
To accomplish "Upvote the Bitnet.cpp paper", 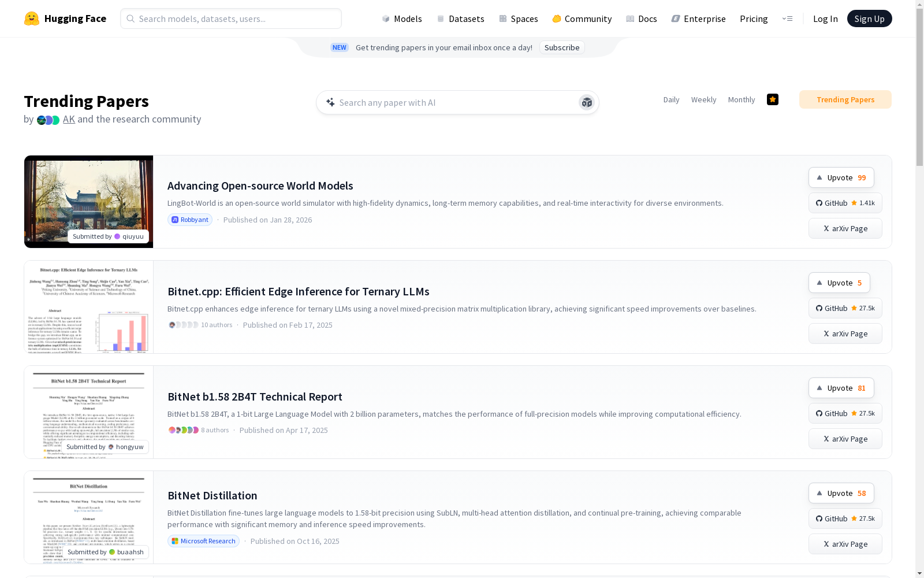I will click(839, 283).
